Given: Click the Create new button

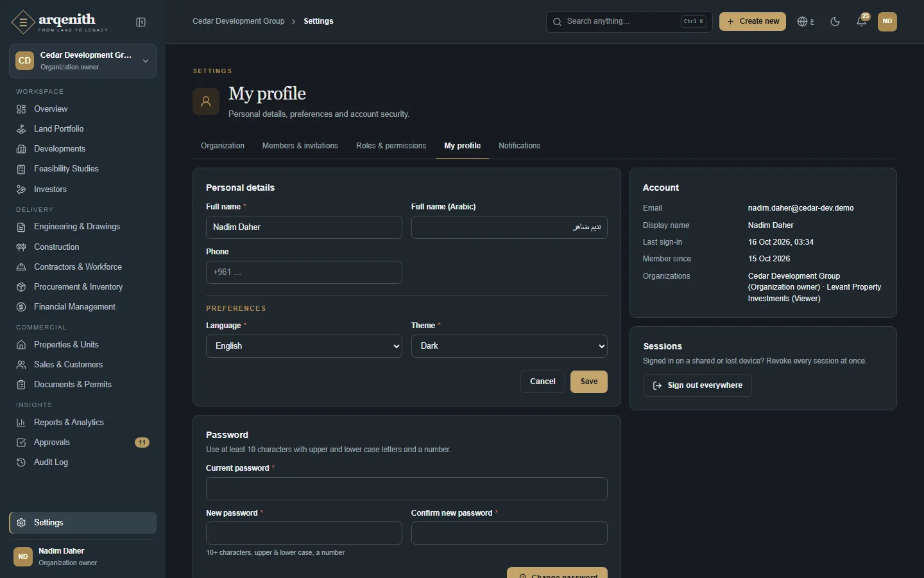Looking at the screenshot, I should (753, 22).
